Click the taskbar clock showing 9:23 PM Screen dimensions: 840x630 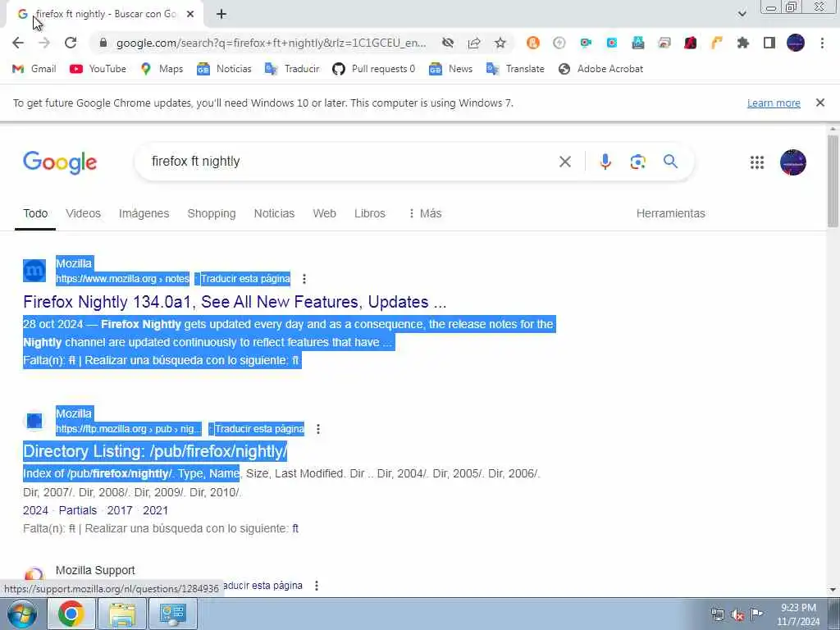click(798, 614)
